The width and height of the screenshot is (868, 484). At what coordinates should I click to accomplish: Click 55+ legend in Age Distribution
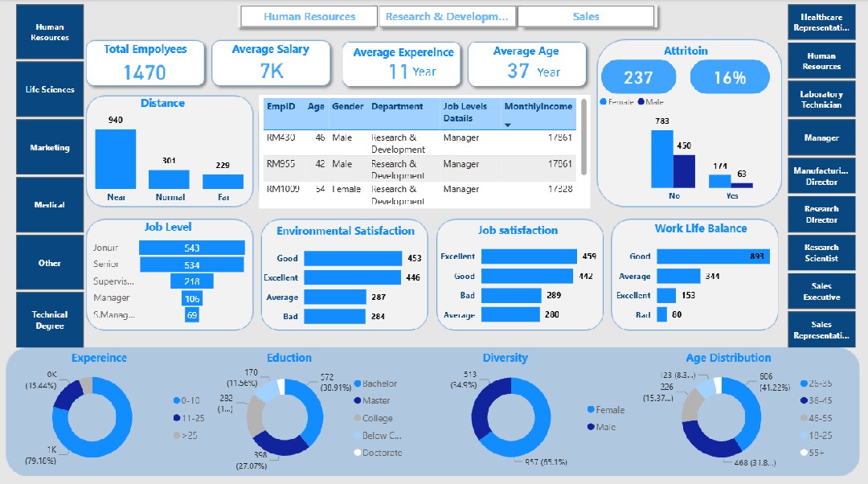(x=812, y=453)
